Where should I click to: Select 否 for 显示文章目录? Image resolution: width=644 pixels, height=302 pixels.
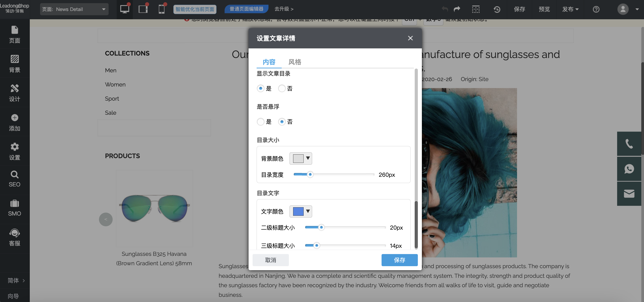(282, 88)
